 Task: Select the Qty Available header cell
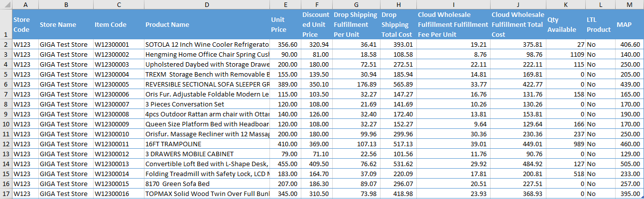565,24
